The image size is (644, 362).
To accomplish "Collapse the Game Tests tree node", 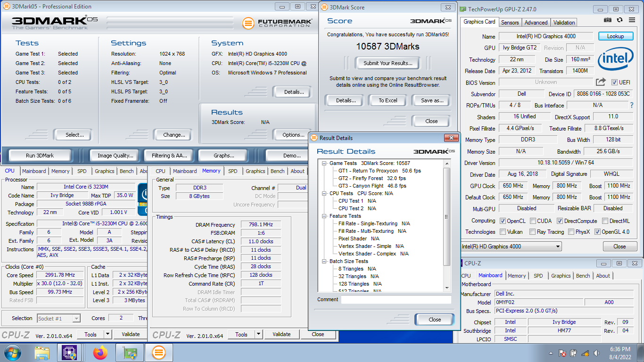I will pos(325,163).
